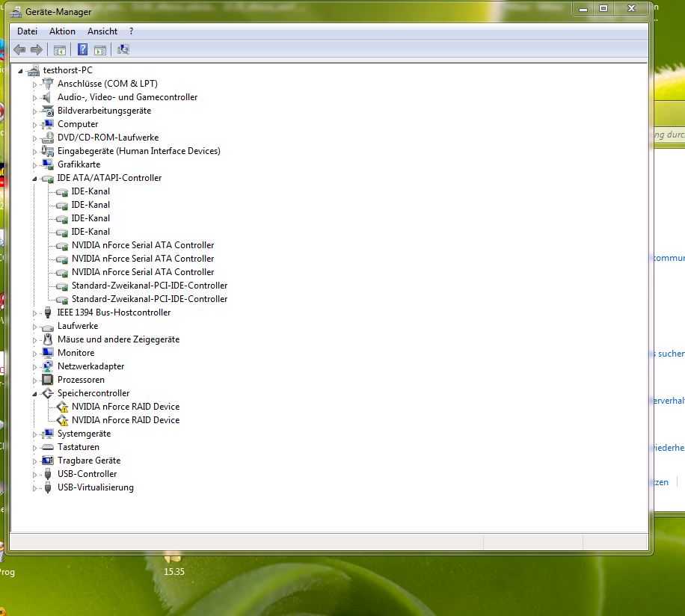Click the Prozessoren chip icon

pos(48,380)
